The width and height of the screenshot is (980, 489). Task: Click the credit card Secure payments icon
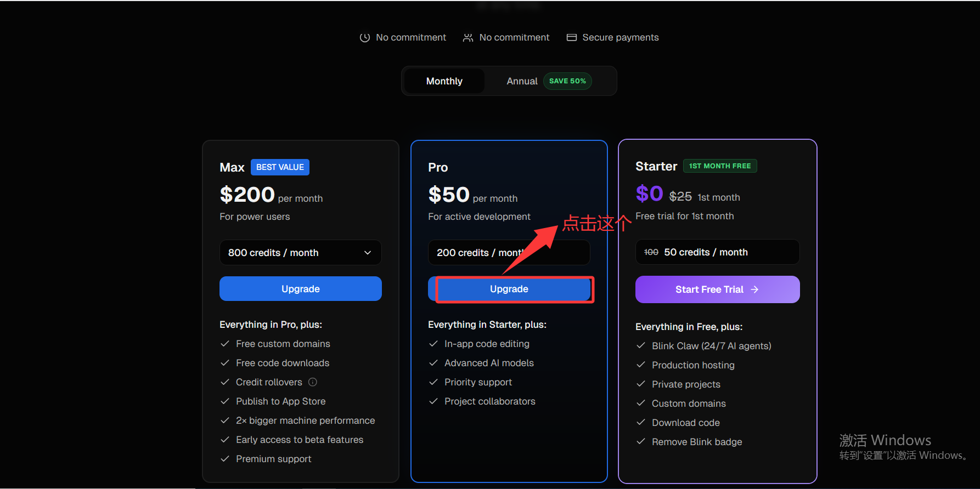click(x=572, y=37)
